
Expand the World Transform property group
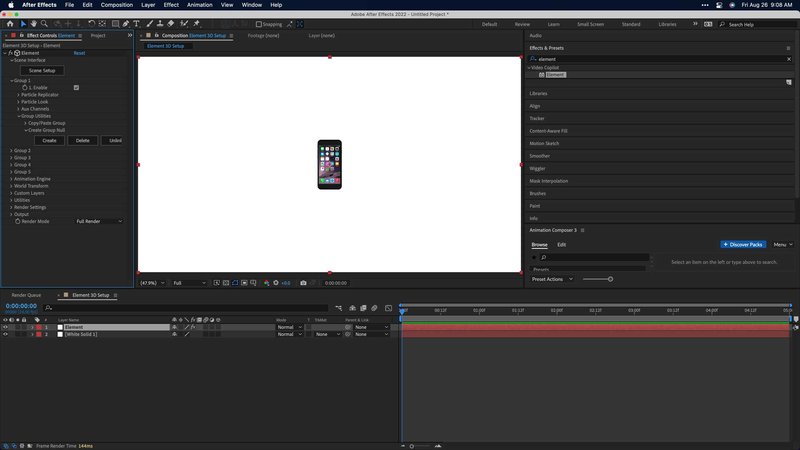(11, 186)
